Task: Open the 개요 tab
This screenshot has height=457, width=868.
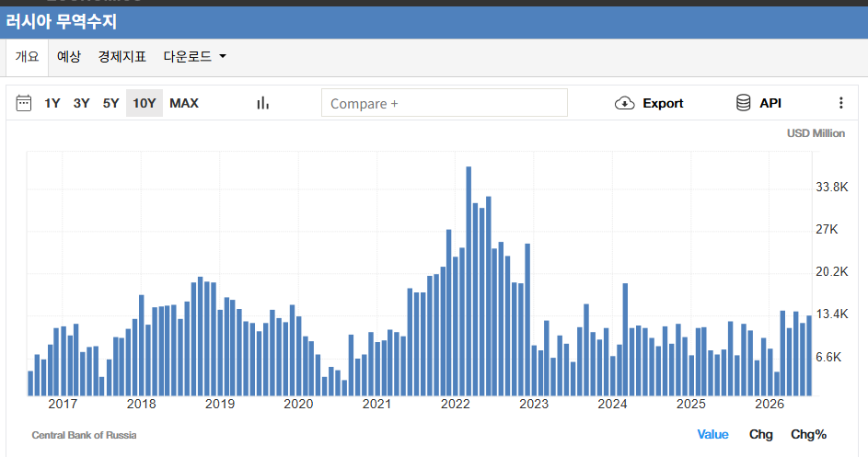Action: click(x=27, y=56)
